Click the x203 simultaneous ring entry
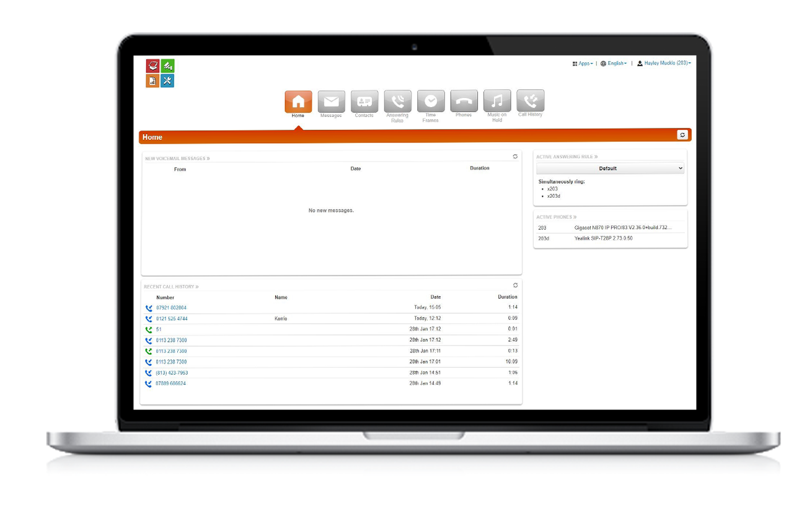 552,189
